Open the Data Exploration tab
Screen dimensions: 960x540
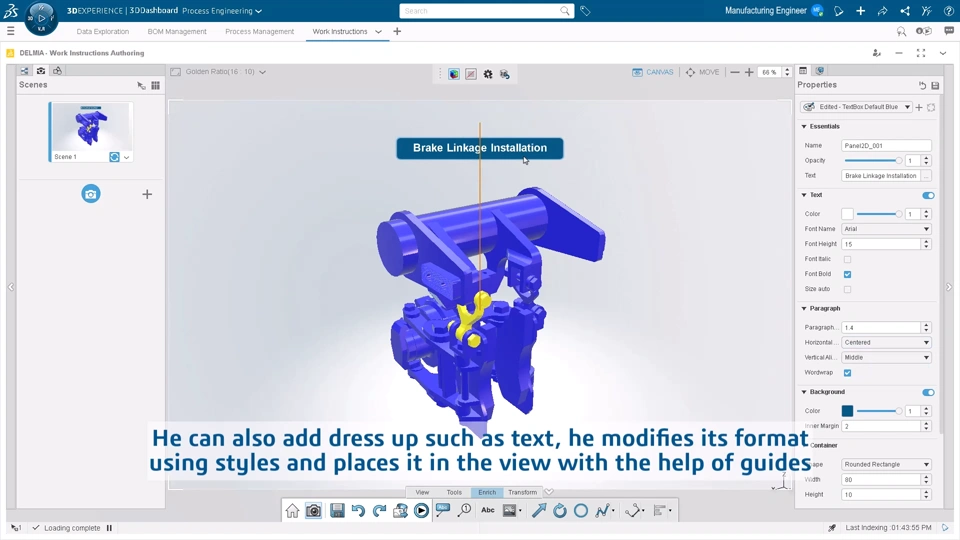pyautogui.click(x=103, y=32)
